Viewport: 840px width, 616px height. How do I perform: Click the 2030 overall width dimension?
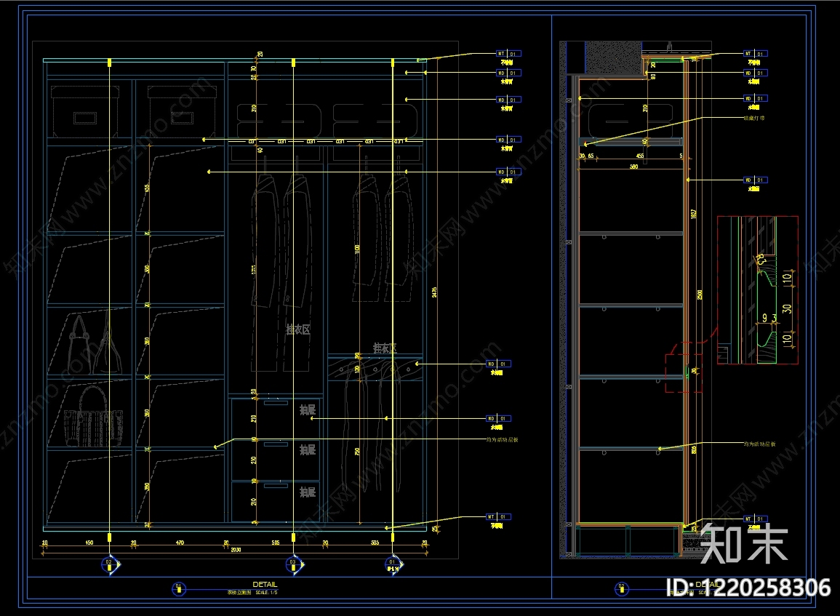click(x=236, y=550)
